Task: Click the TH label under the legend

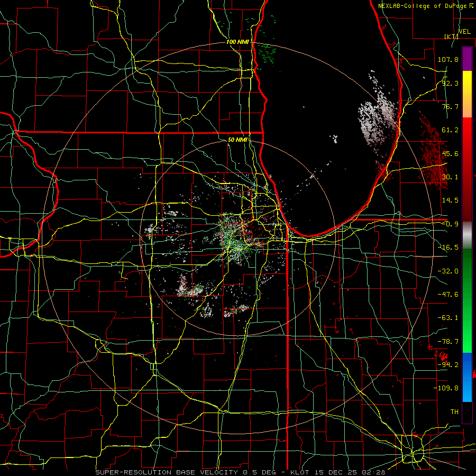Action: pos(454,412)
